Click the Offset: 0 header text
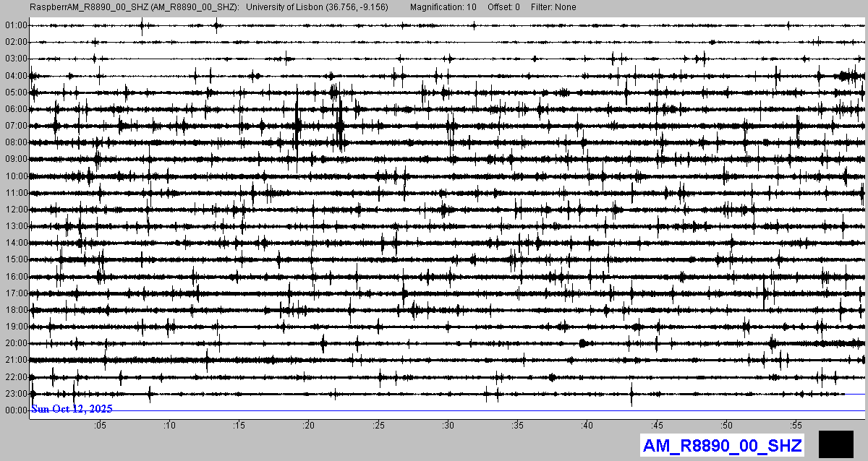This screenshot has height=461, width=868. click(x=503, y=7)
